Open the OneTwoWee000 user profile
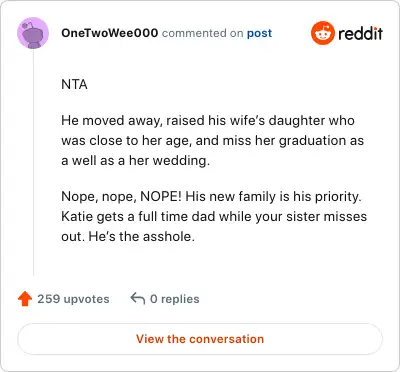The width and height of the screenshot is (400, 372). 110,33
